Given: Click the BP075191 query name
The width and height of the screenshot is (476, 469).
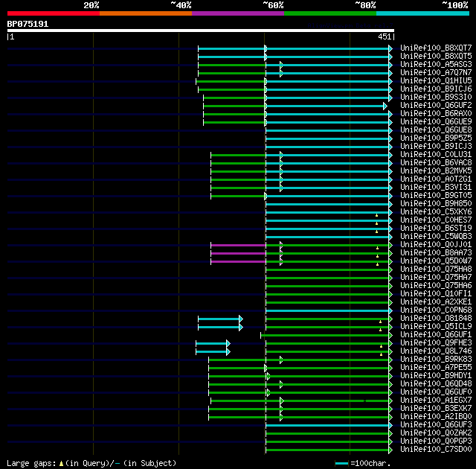Looking at the screenshot, I should [x=28, y=24].
